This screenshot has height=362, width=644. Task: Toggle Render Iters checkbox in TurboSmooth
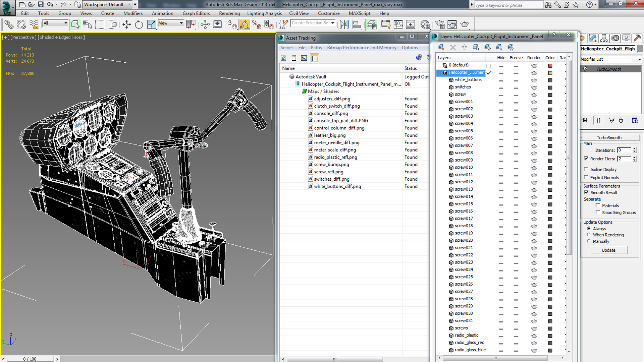(586, 159)
